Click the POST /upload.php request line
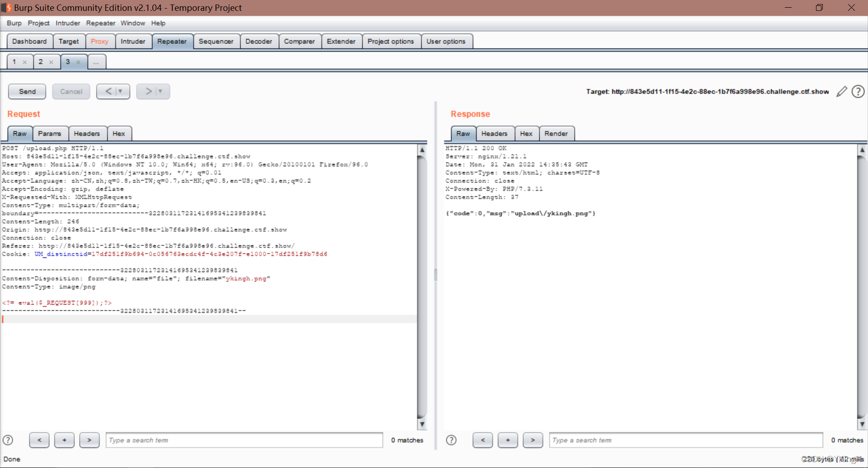 click(x=53, y=148)
